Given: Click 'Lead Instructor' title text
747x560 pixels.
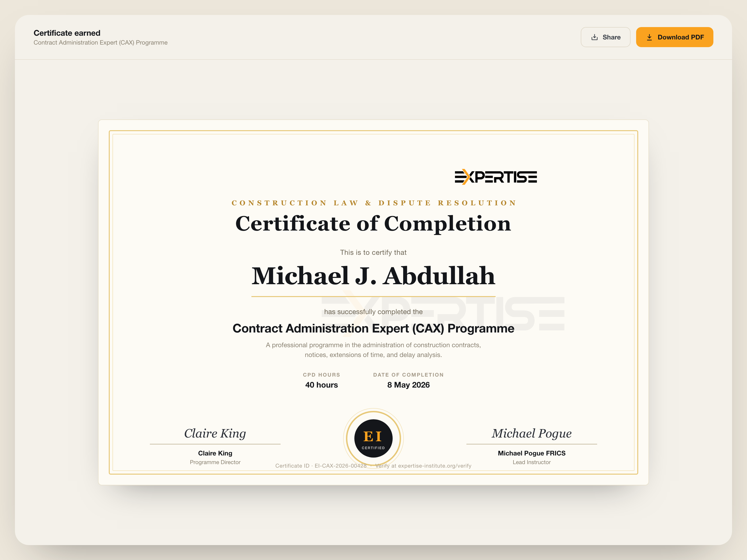Looking at the screenshot, I should tap(532, 462).
